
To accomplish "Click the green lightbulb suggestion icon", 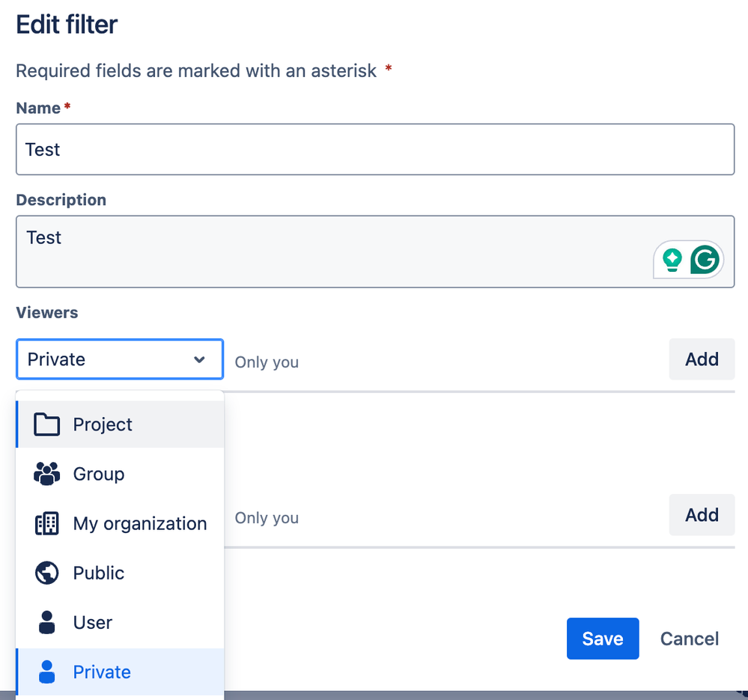I will (x=672, y=260).
